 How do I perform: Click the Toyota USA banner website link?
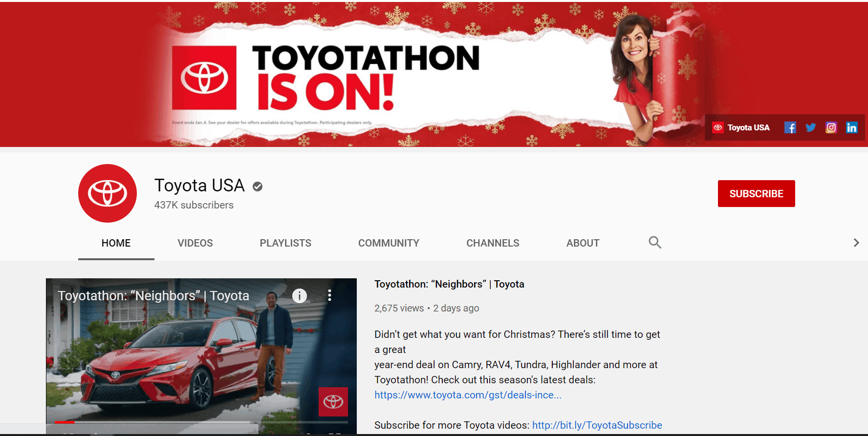741,127
